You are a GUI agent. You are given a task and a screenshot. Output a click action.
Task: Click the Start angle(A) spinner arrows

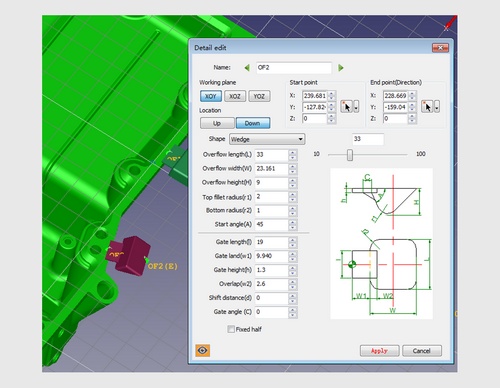point(293,224)
